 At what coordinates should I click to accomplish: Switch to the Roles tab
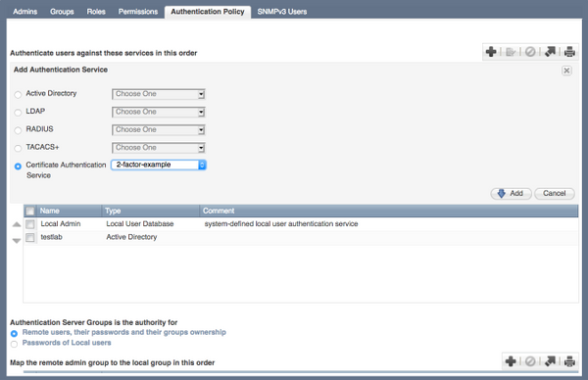96,12
